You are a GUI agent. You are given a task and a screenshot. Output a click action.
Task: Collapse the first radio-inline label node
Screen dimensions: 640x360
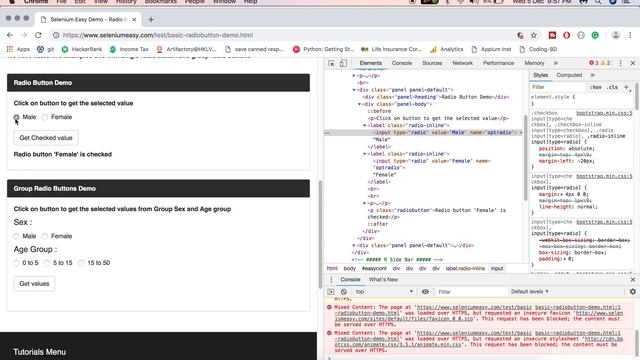click(x=364, y=125)
